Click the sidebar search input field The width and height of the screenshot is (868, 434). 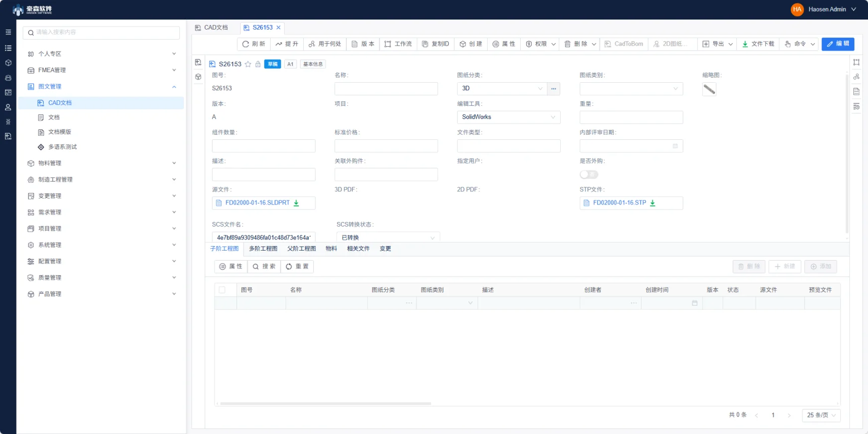101,33
